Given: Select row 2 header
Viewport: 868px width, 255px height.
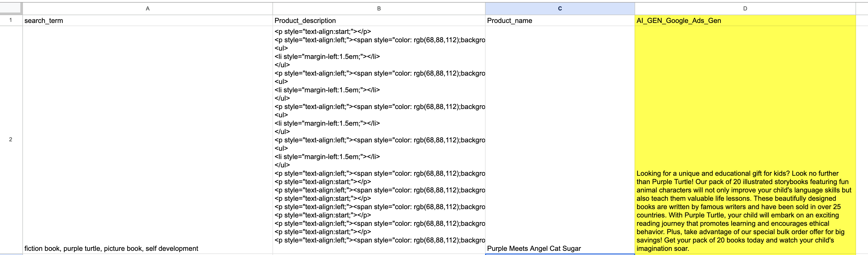Looking at the screenshot, I should point(11,139).
